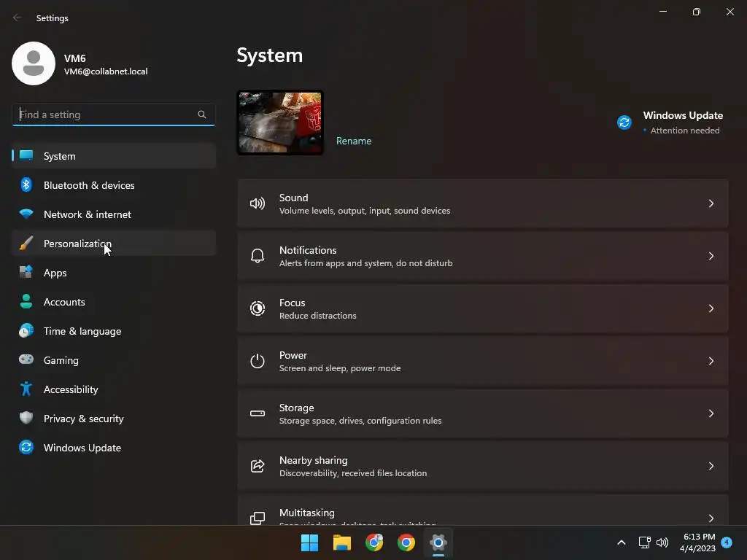Click the Accounts person icon in sidebar
This screenshot has height=560, width=747.
(26, 301)
